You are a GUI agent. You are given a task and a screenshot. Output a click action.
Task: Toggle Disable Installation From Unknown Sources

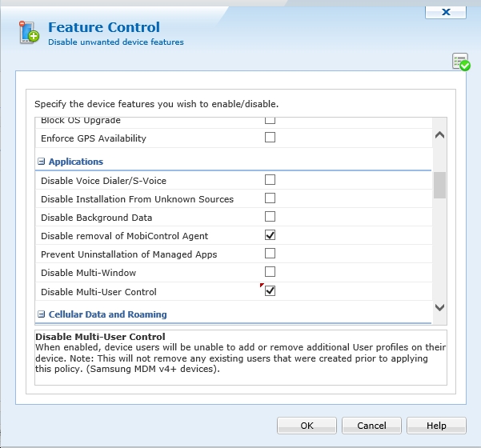(x=270, y=198)
